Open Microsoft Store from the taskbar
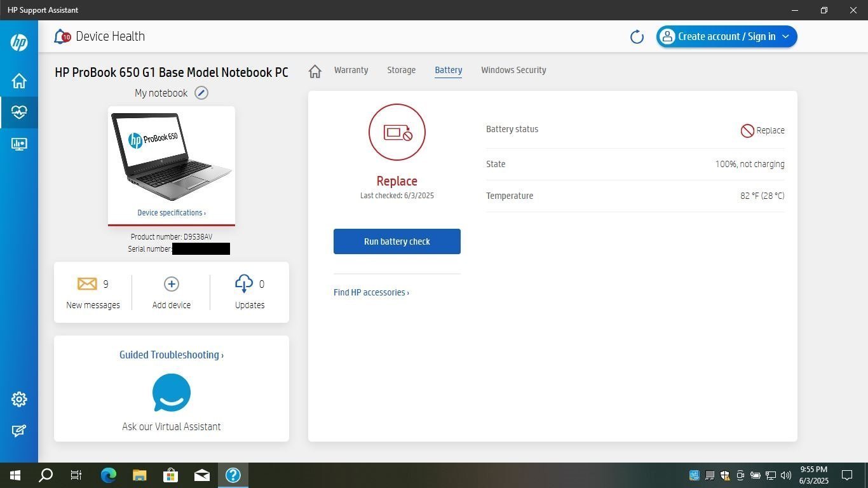 click(170, 475)
